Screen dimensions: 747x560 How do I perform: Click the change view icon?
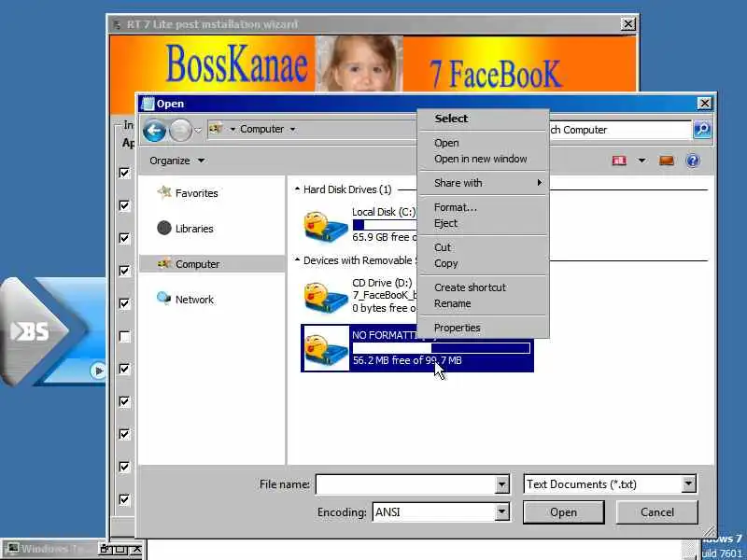pyautogui.click(x=619, y=161)
